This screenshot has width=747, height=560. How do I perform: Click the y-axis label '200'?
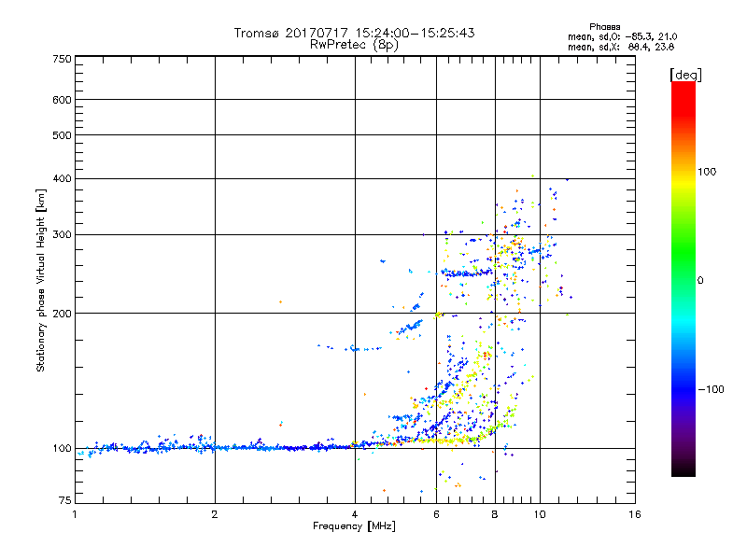click(x=62, y=314)
